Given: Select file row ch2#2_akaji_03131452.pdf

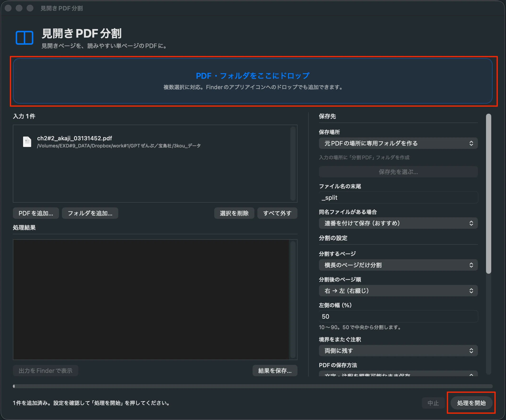Looking at the screenshot, I should (x=152, y=142).
